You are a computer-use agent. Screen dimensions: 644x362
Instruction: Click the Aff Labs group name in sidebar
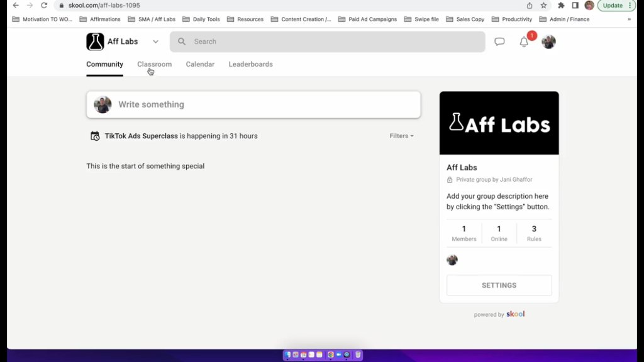click(x=462, y=167)
